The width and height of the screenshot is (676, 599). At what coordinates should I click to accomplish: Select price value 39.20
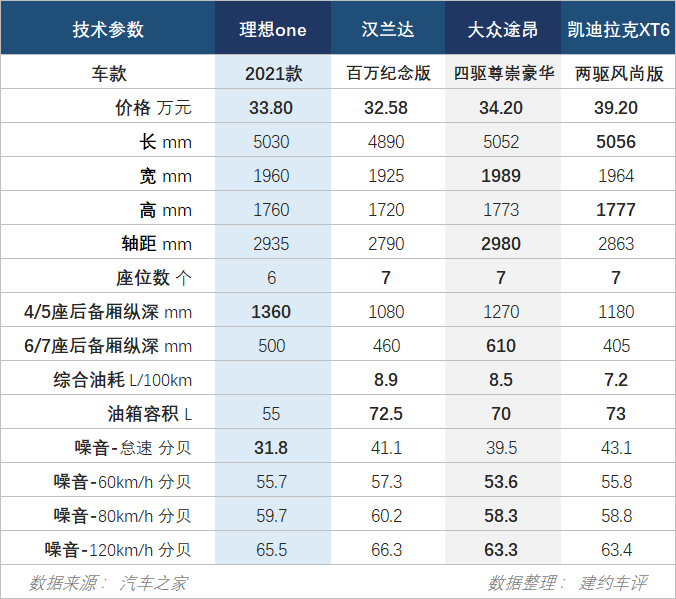(x=616, y=107)
